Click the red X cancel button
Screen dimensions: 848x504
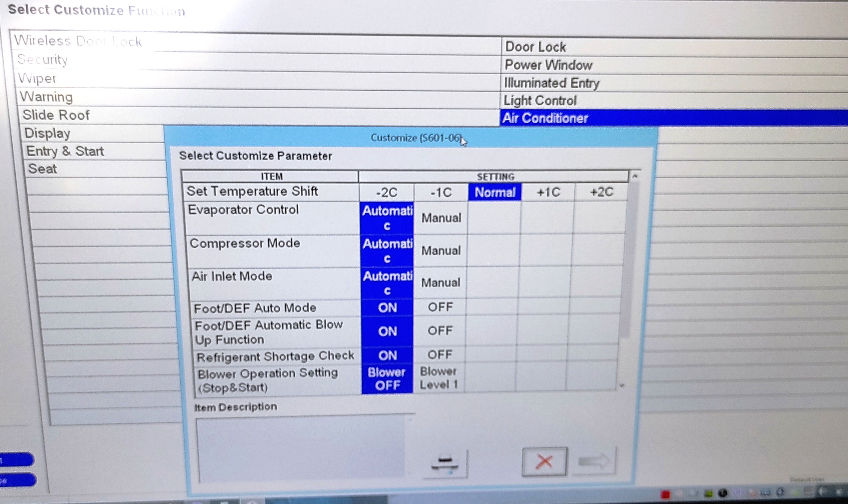click(544, 462)
